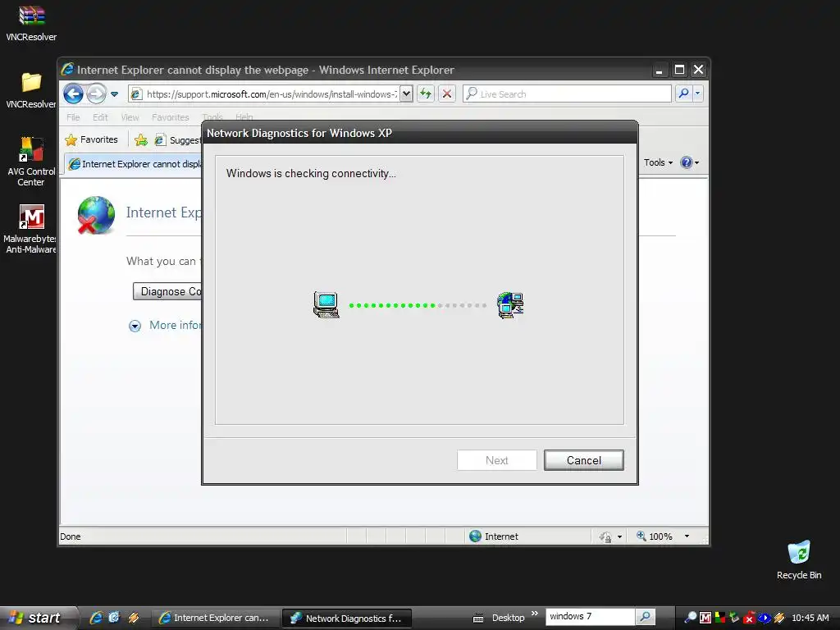Click the third Quick Launch icon
Screen dimensions: 840x630
pos(134,618)
